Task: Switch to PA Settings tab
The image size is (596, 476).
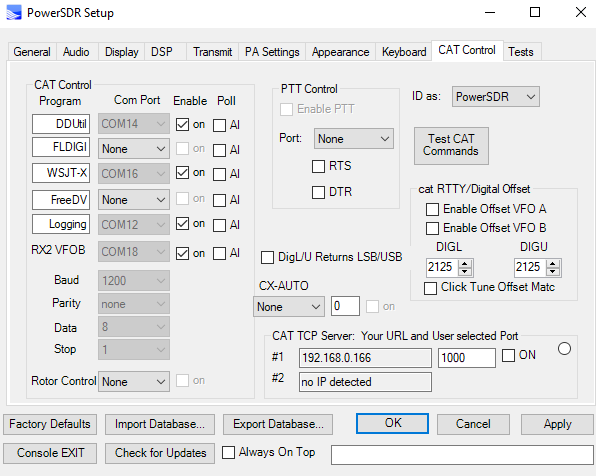Action: click(x=272, y=52)
